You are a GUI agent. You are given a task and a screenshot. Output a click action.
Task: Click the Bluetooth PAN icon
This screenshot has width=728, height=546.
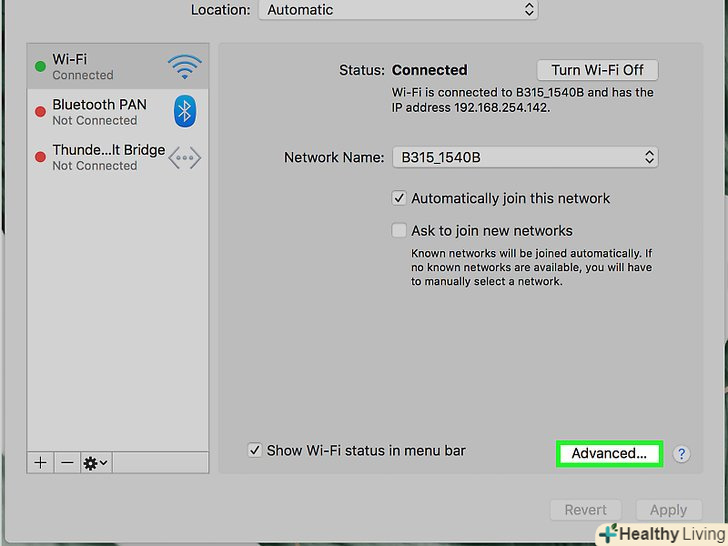pyautogui.click(x=185, y=111)
